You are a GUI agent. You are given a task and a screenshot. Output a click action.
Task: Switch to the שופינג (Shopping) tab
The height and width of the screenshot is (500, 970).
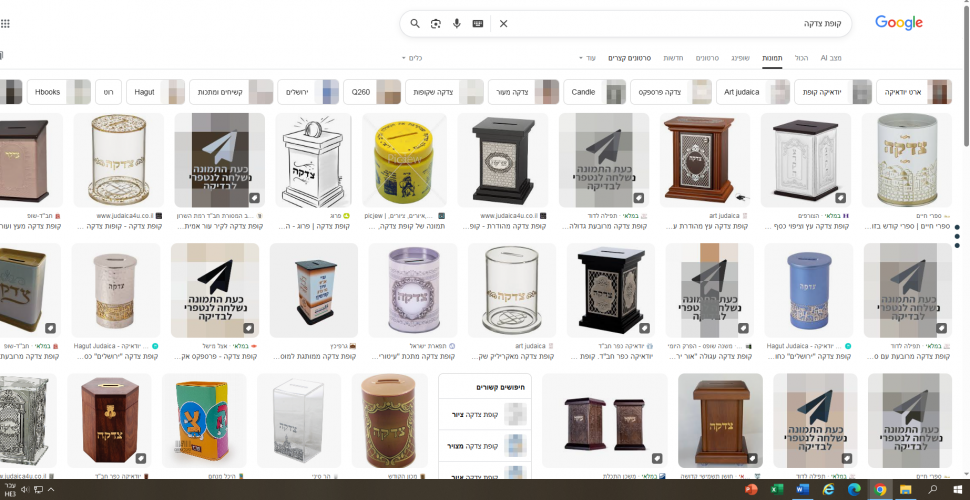740,58
